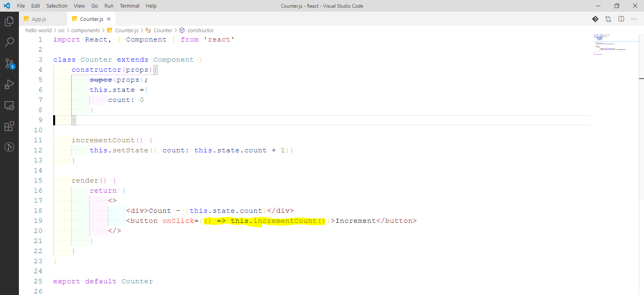Open the View menu
644x295 pixels.
tap(79, 6)
